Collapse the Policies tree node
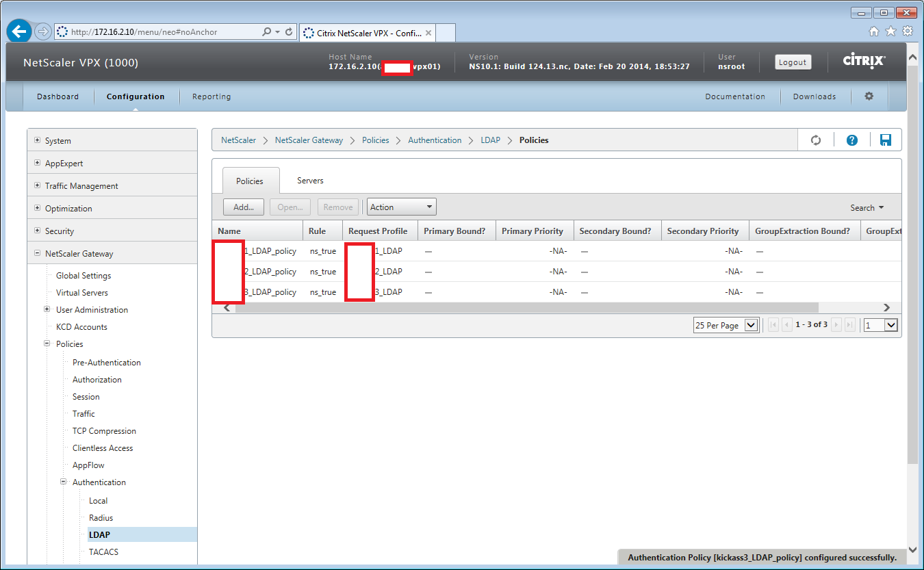This screenshot has width=924, height=570. click(x=47, y=344)
